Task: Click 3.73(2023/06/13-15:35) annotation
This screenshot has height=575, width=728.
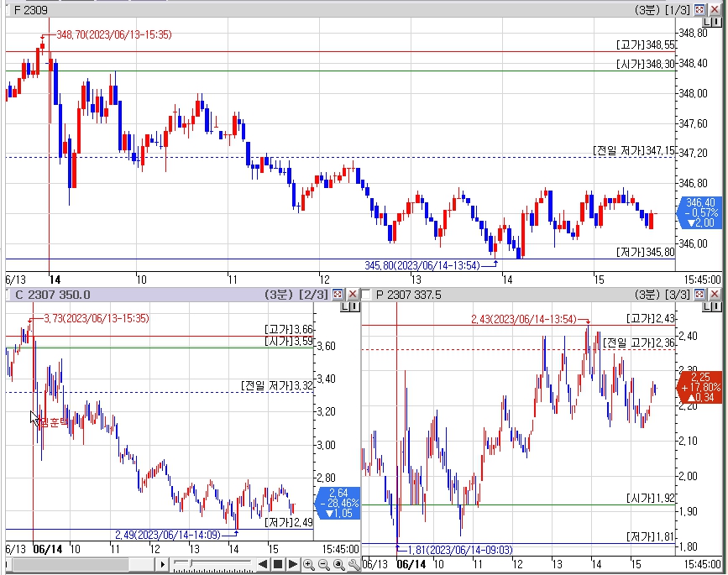Action: pyautogui.click(x=96, y=318)
